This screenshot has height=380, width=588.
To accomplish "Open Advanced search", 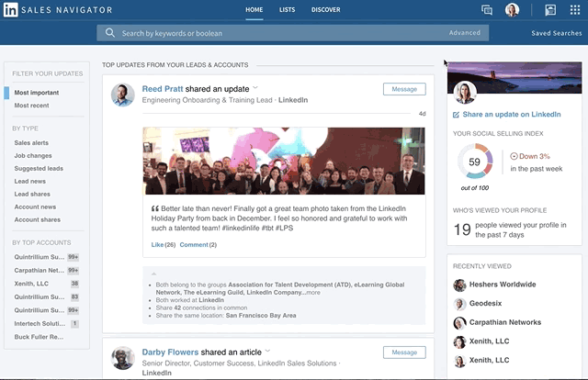I will 465,33.
